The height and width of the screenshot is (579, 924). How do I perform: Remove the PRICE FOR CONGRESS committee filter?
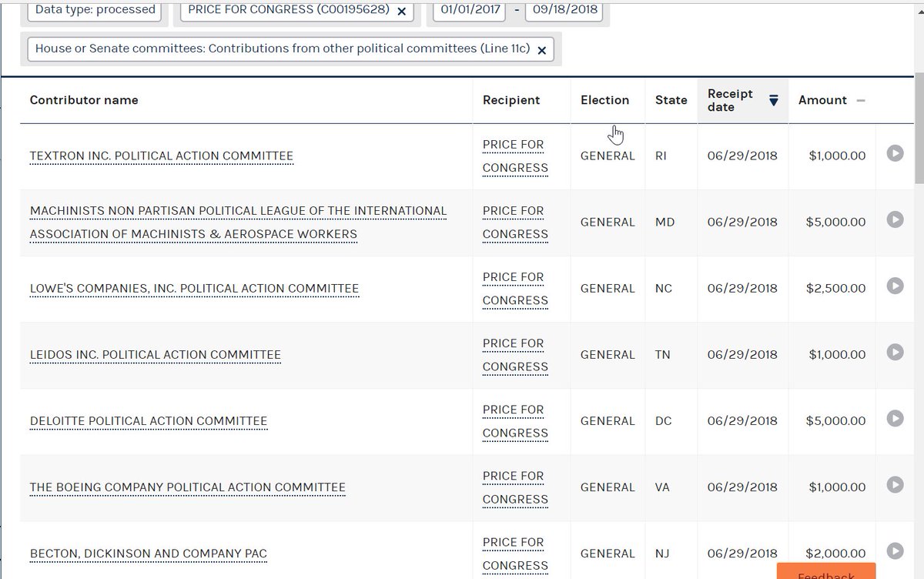401,12
